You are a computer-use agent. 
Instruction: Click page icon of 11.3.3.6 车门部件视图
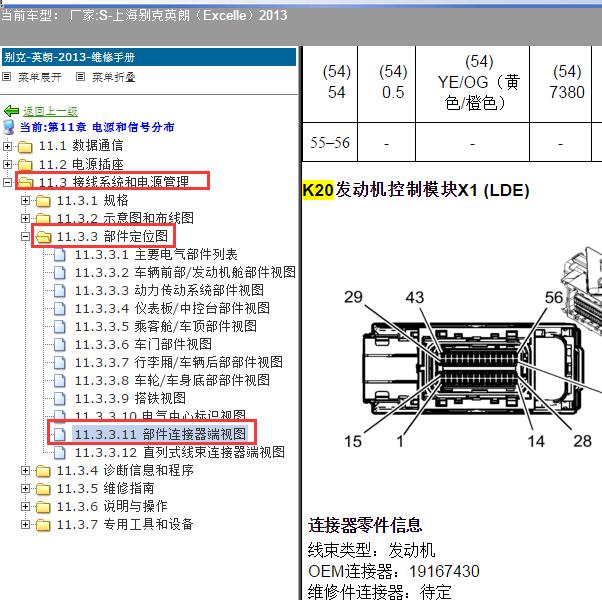[x=60, y=344]
